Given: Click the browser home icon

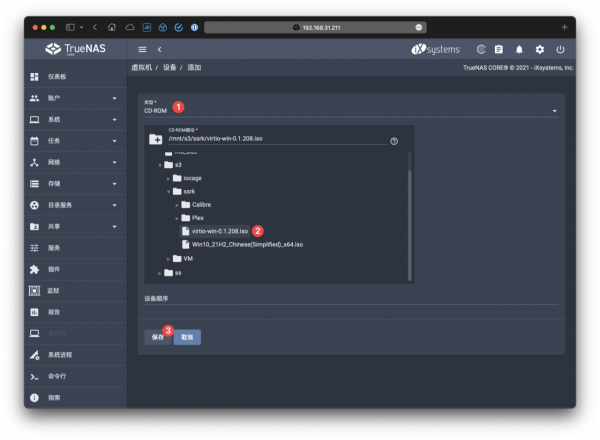Looking at the screenshot, I should coord(112,27).
